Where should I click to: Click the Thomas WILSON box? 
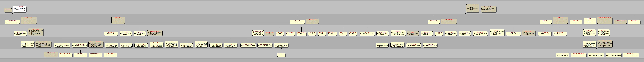point(488,9)
